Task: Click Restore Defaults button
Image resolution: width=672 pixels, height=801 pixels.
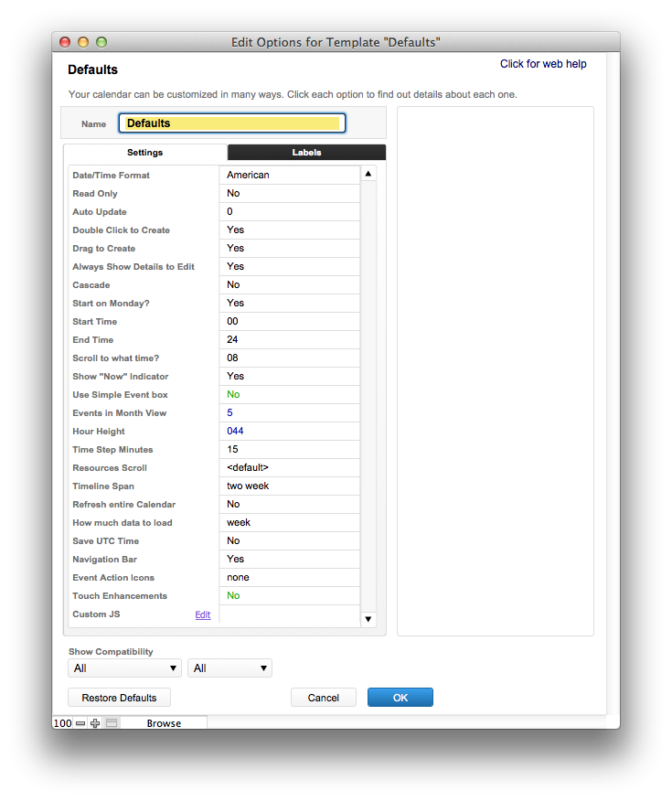Action: click(x=119, y=698)
